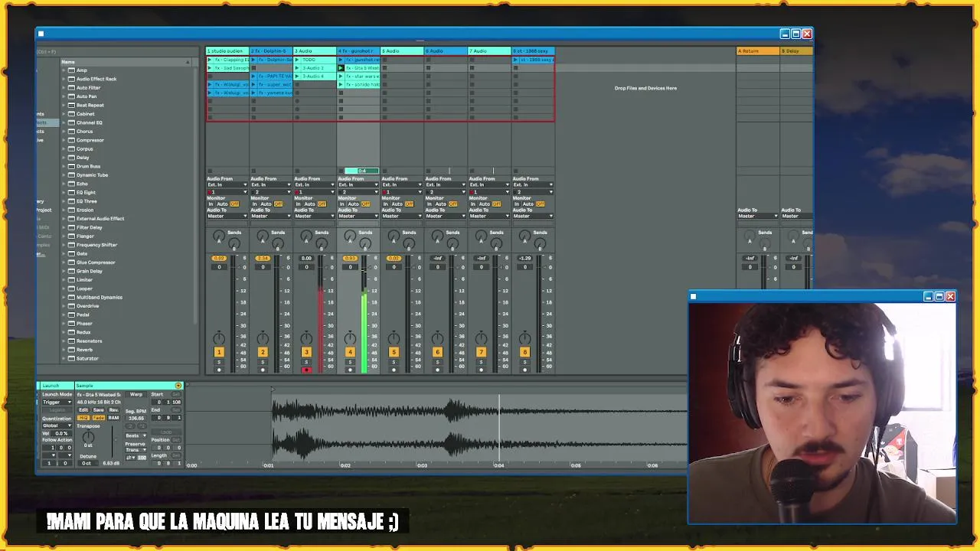Click the yellow clip view toggle arrow
The image size is (980, 551).
click(178, 386)
